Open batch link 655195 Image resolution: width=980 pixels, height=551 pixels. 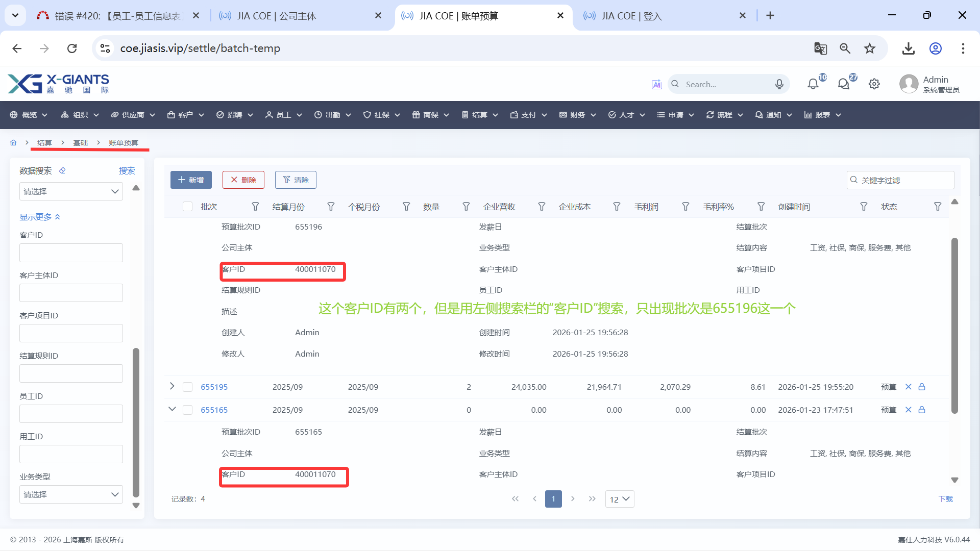click(x=214, y=387)
